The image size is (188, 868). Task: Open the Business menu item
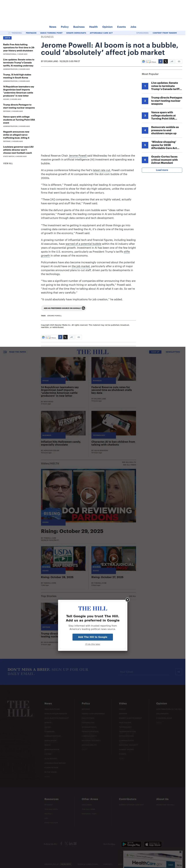tap(79, 27)
